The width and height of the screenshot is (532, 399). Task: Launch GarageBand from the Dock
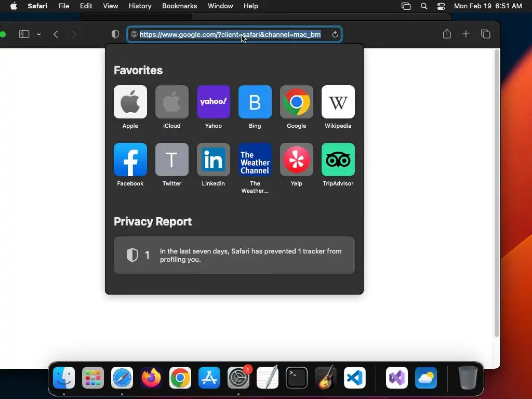point(326,378)
